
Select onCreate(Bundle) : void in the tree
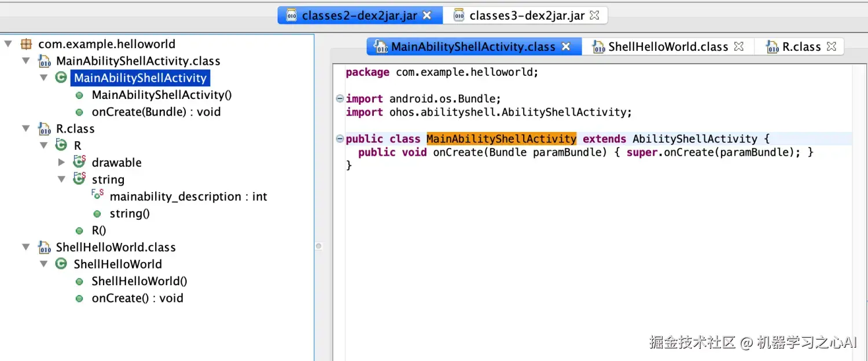156,112
